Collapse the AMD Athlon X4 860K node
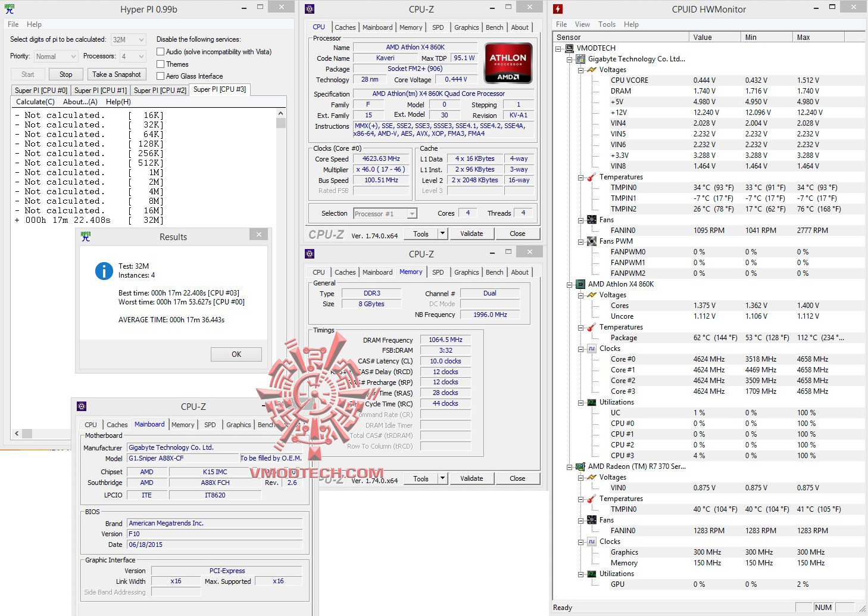 tap(570, 284)
